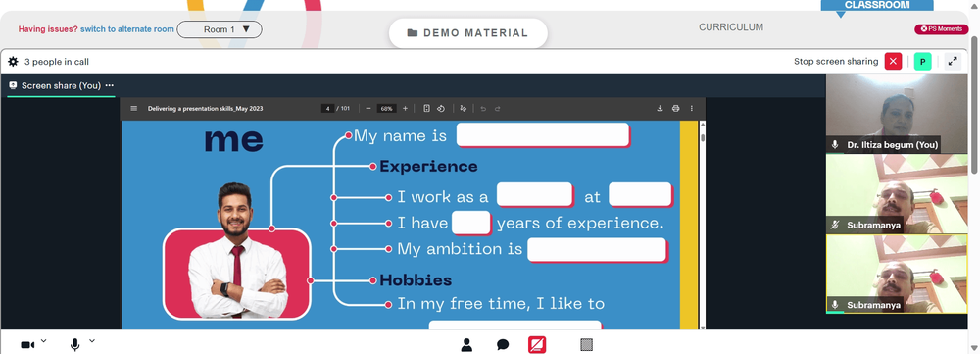Click the green P participant badge
This screenshot has height=354, width=980.
pos(922,62)
